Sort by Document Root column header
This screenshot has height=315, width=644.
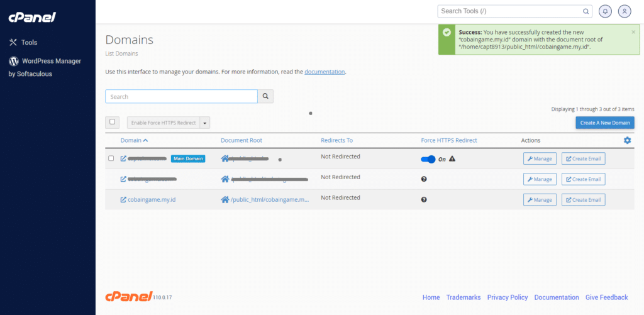coord(241,140)
